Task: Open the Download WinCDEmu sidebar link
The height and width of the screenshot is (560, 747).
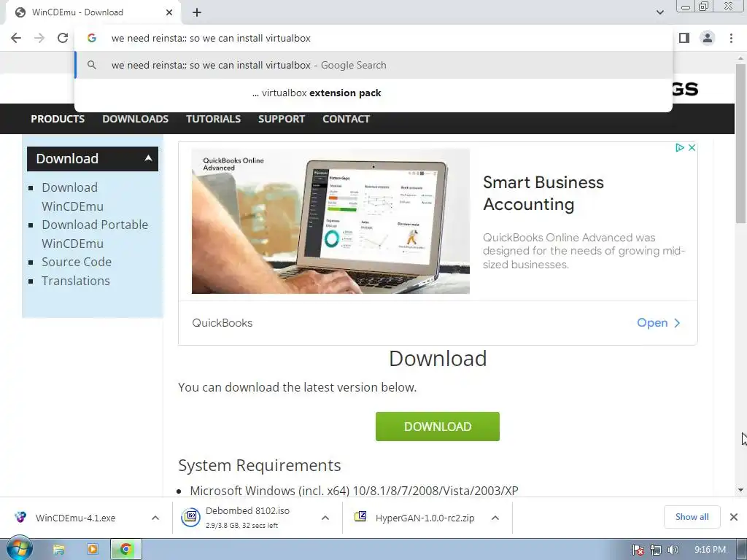Action: (x=72, y=197)
